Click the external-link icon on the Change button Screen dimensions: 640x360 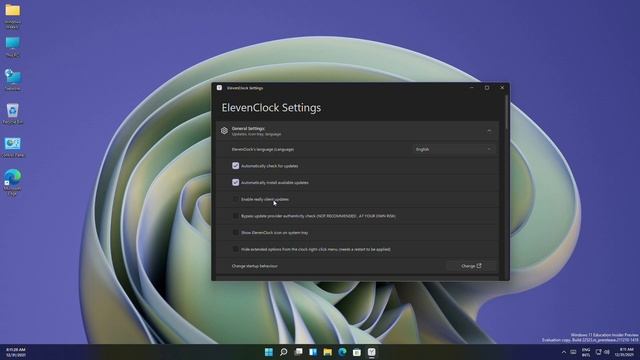479,266
